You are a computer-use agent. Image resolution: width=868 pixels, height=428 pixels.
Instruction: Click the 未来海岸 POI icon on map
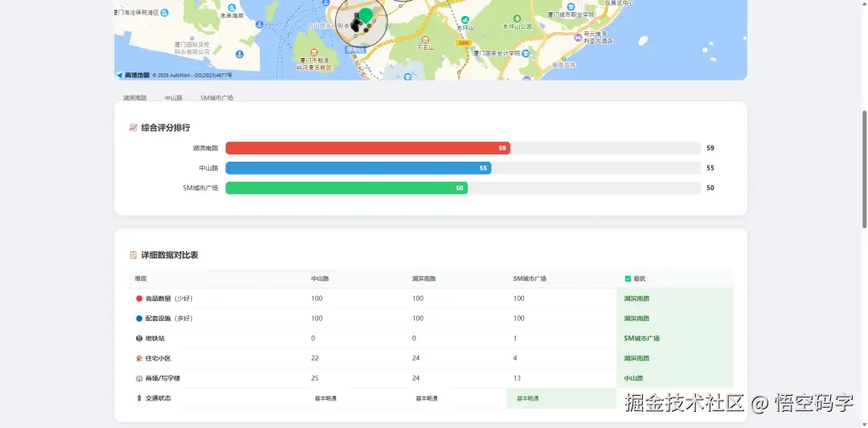point(231,7)
